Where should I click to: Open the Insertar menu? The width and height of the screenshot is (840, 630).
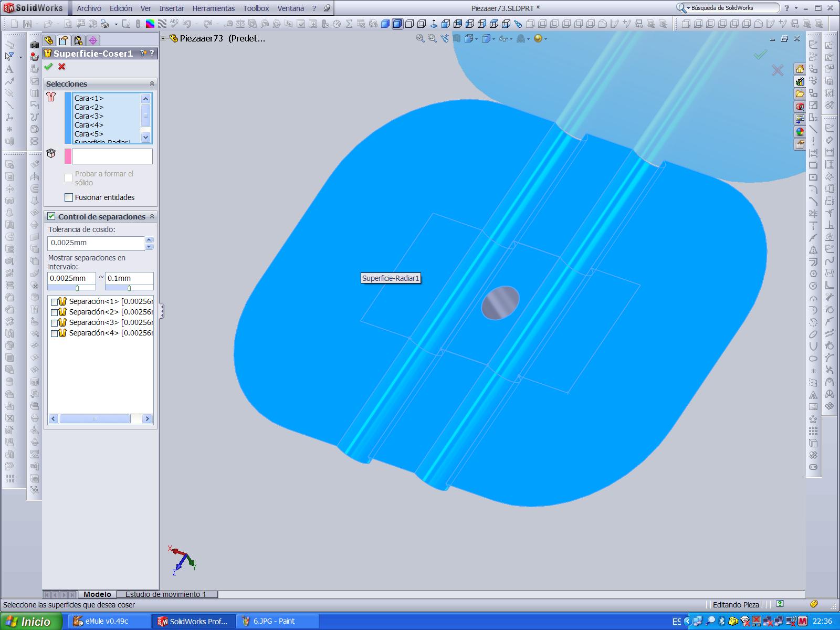point(172,8)
